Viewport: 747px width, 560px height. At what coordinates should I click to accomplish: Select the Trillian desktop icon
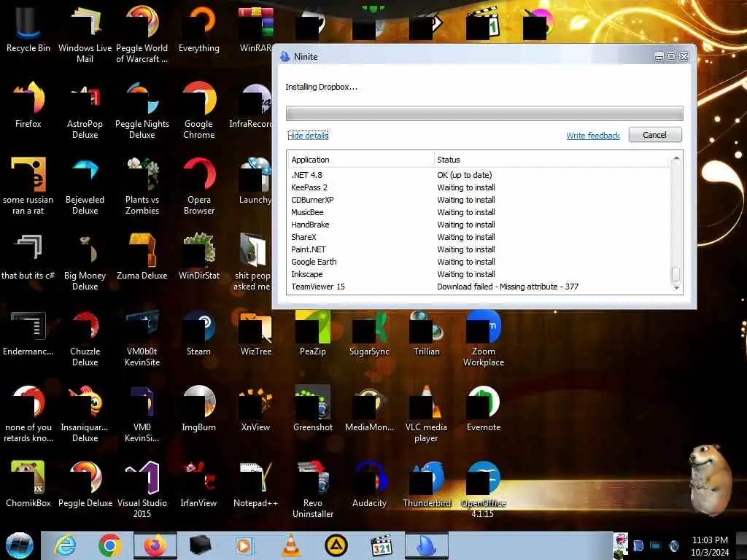tap(426, 333)
